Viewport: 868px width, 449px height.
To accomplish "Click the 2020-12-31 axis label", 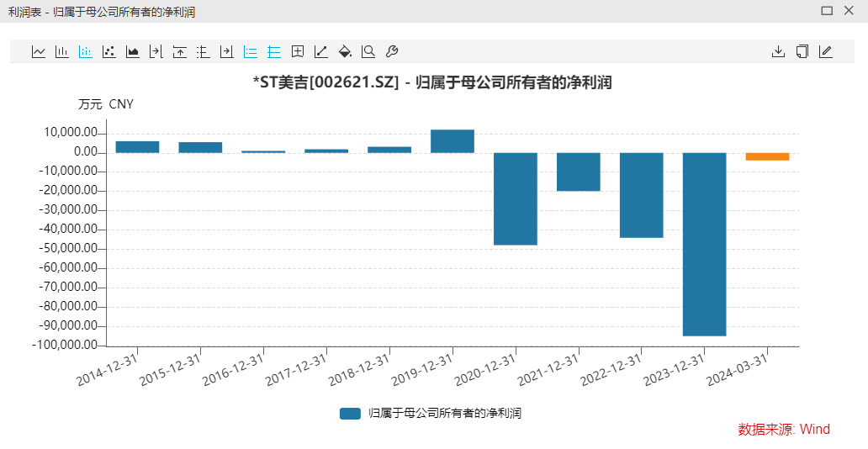I will click(485, 370).
